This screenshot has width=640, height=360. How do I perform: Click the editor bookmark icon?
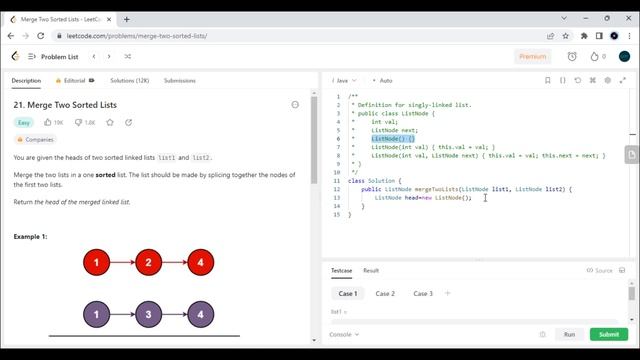tap(547, 80)
